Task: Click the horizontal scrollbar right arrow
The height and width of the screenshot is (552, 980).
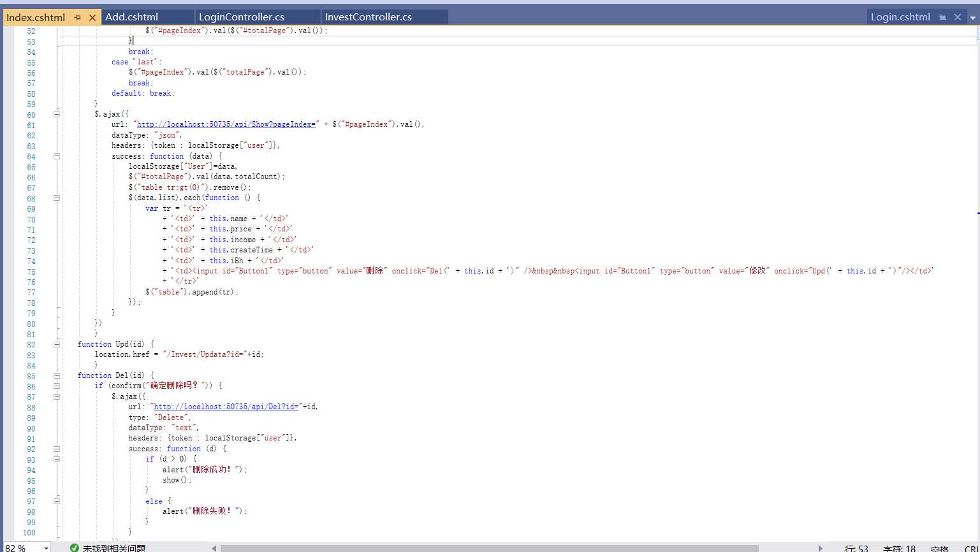Action: 821,548
